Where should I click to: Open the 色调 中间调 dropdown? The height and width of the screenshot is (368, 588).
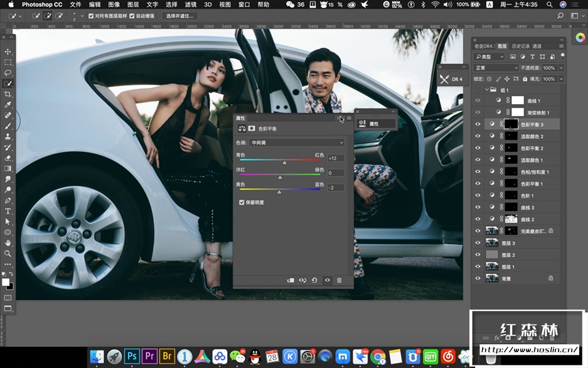point(297,143)
